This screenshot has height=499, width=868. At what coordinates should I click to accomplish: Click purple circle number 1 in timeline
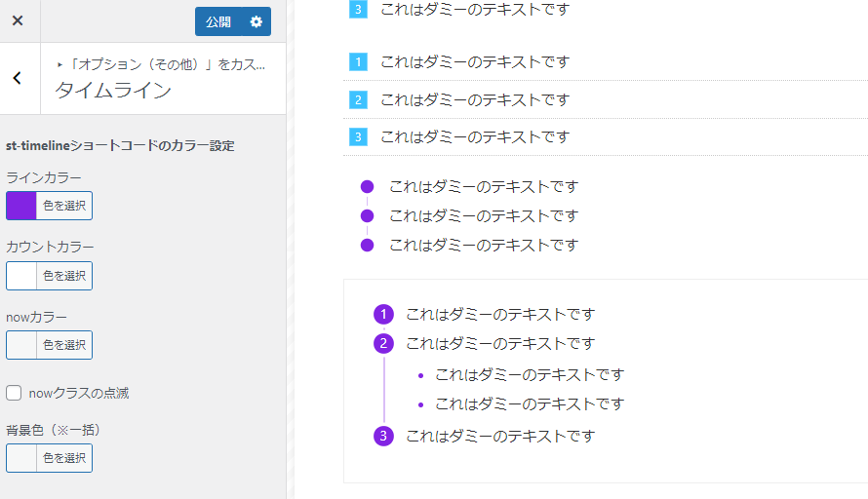pos(384,314)
